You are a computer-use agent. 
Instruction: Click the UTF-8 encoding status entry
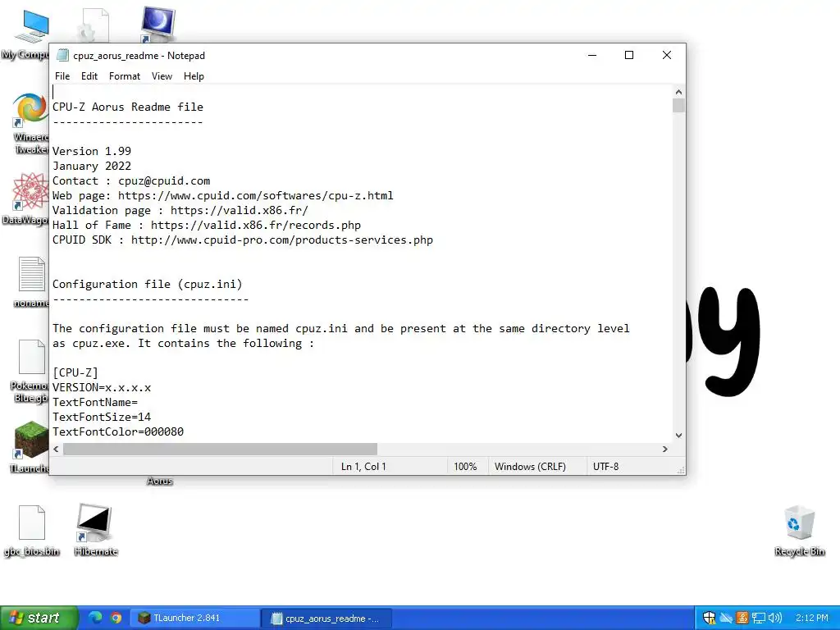click(605, 467)
